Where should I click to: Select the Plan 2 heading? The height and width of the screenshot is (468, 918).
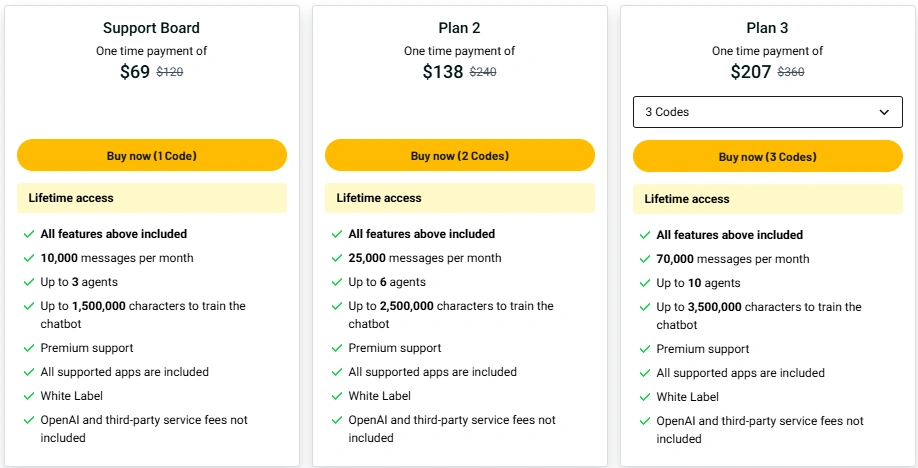(460, 28)
